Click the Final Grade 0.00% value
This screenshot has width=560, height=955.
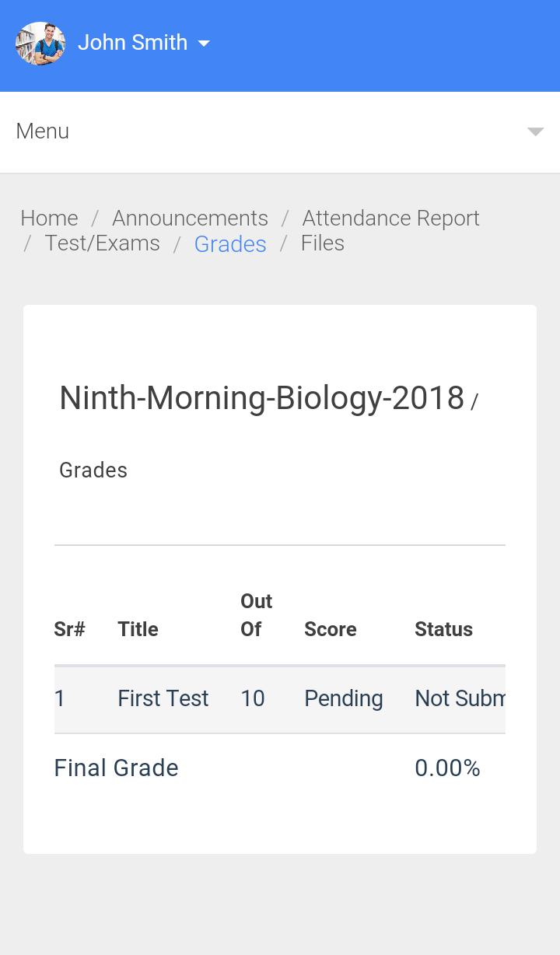[x=447, y=768]
